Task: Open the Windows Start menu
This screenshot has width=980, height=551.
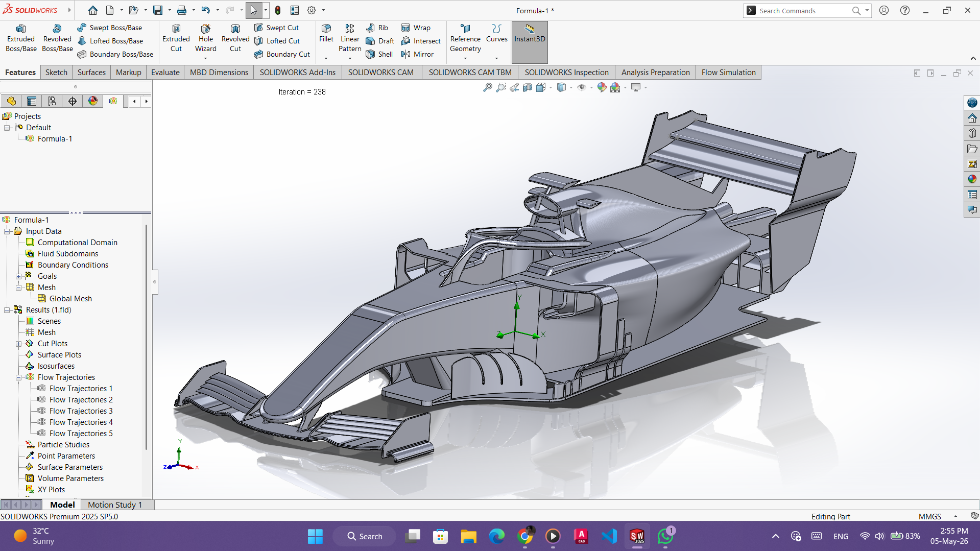Action: (315, 536)
